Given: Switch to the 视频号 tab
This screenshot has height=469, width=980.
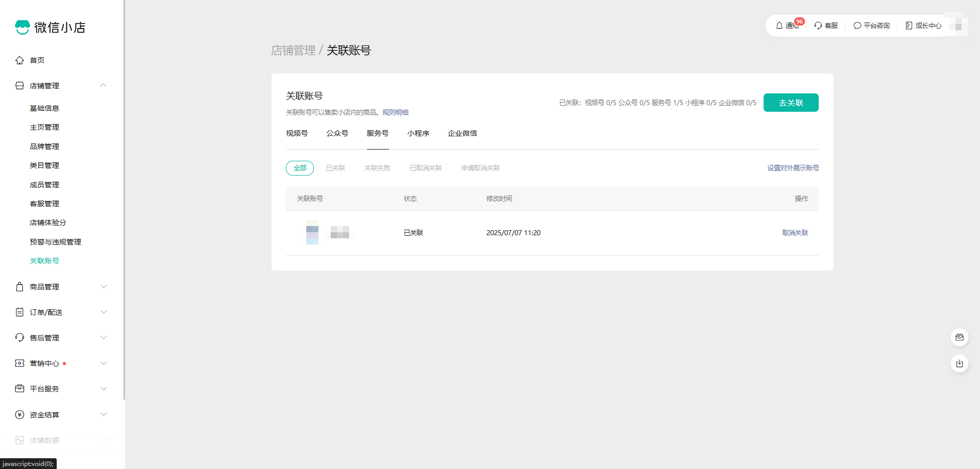Looking at the screenshot, I should coord(297,133).
